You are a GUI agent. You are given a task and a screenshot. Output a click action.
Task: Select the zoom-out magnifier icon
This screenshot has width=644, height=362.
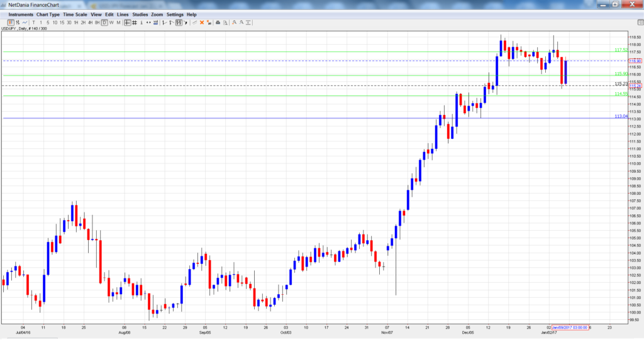point(241,23)
